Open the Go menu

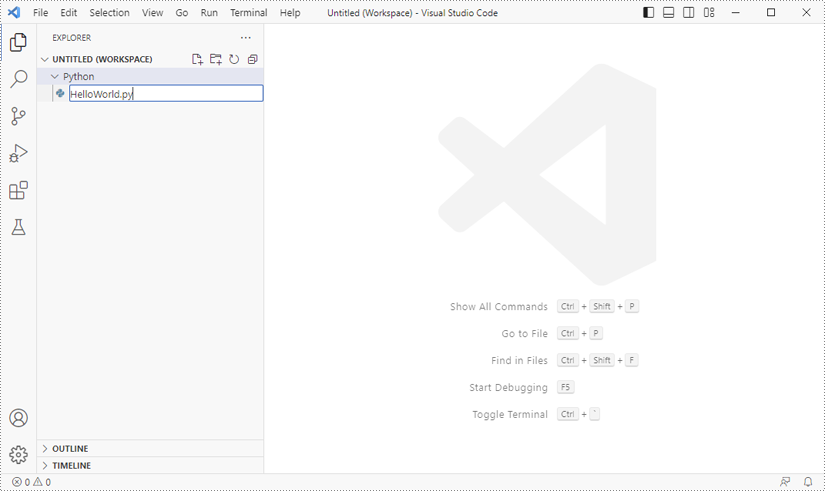pos(182,13)
